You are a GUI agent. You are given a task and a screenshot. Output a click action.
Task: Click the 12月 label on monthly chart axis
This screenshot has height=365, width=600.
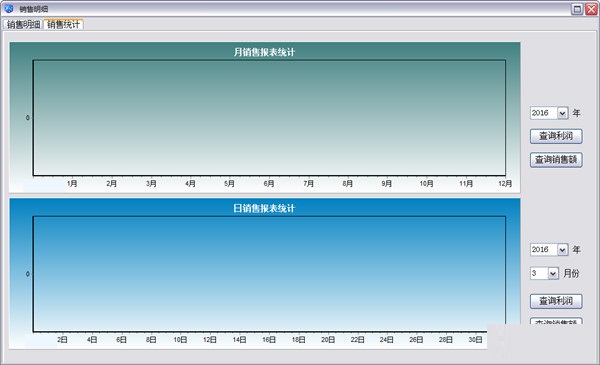click(505, 184)
